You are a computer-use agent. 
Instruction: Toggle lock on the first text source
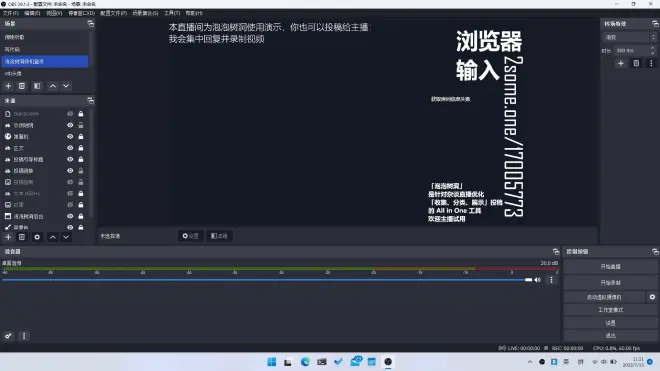click(81, 125)
